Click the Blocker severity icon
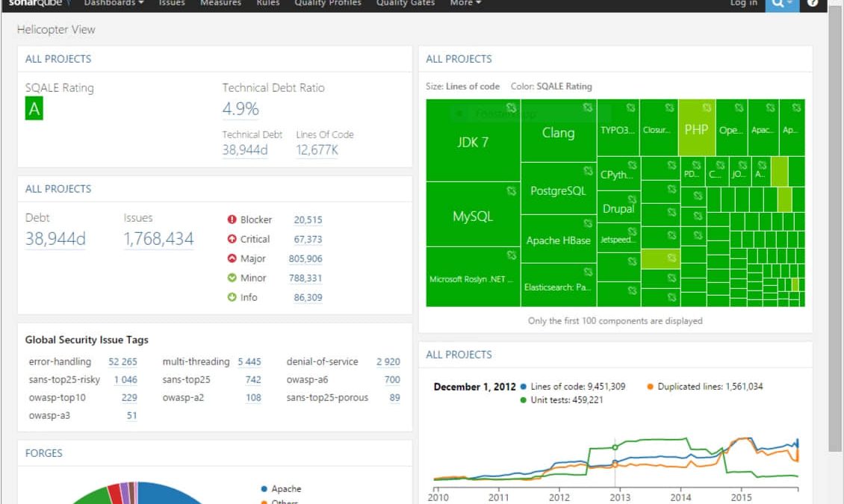844x504 pixels. tap(232, 220)
